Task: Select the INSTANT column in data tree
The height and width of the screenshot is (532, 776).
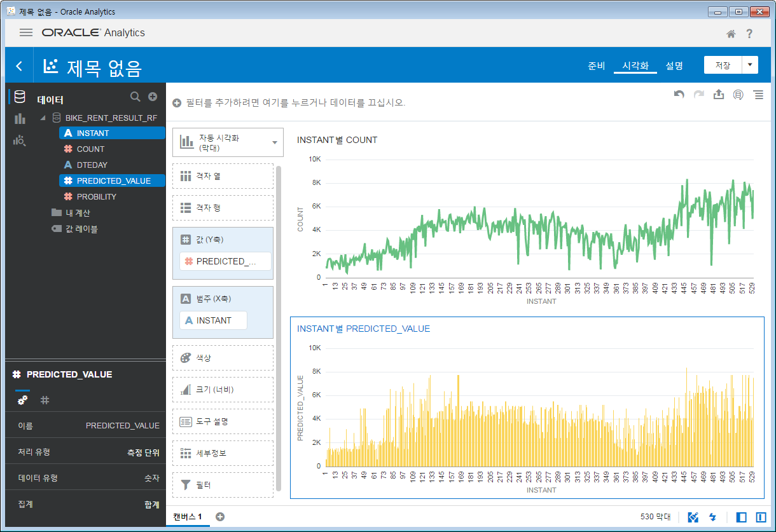Action: [x=112, y=133]
